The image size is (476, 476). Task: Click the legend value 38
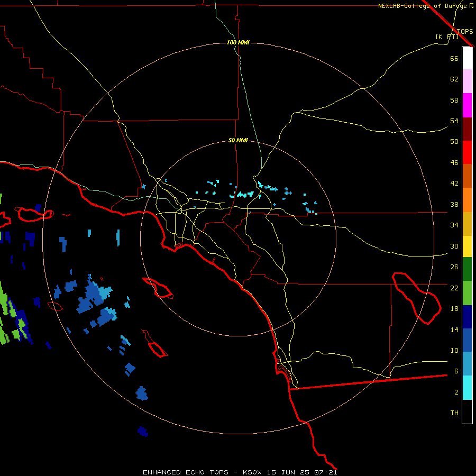click(x=454, y=204)
